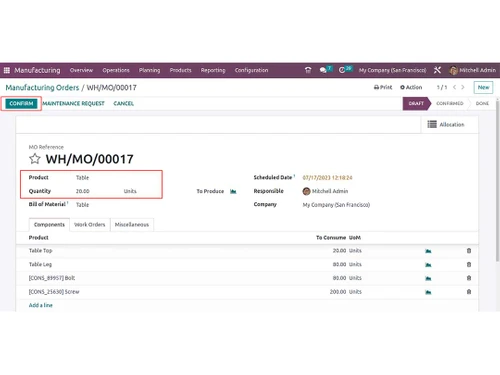Click the Quantity field 20.00
Image resolution: width=500 pixels, height=375 pixels.
tap(83, 191)
